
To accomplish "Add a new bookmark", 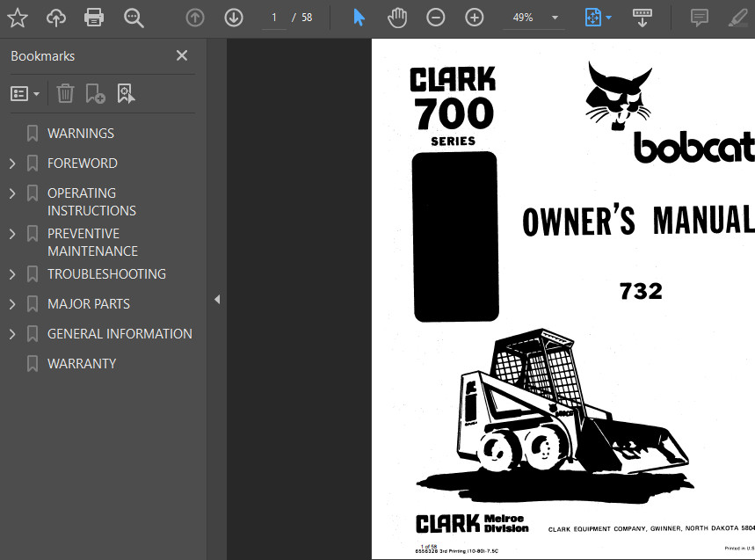I will pyautogui.click(x=95, y=93).
